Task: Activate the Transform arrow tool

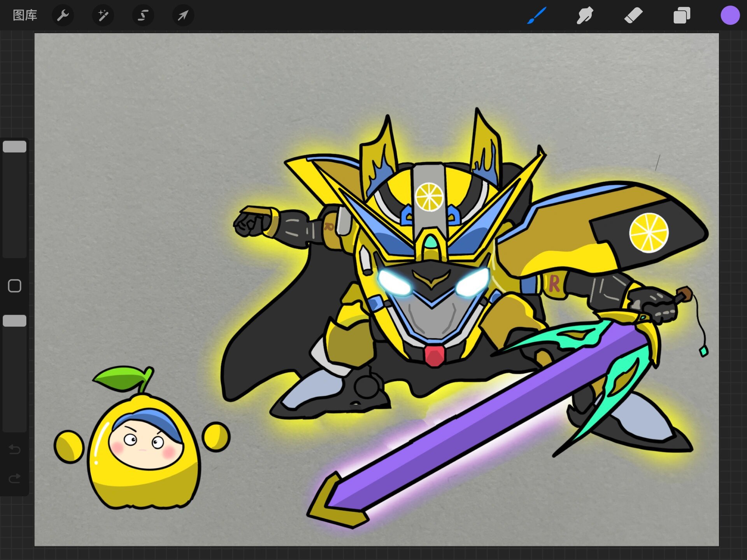Action: (x=183, y=16)
